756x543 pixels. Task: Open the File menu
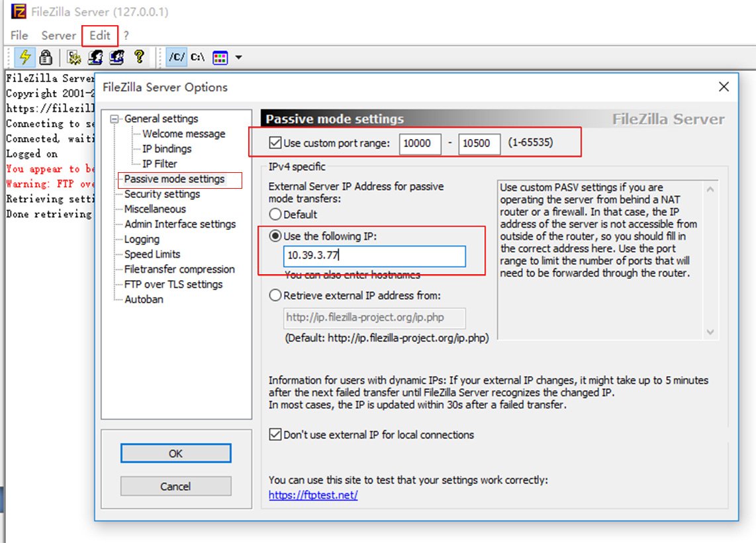(x=19, y=35)
